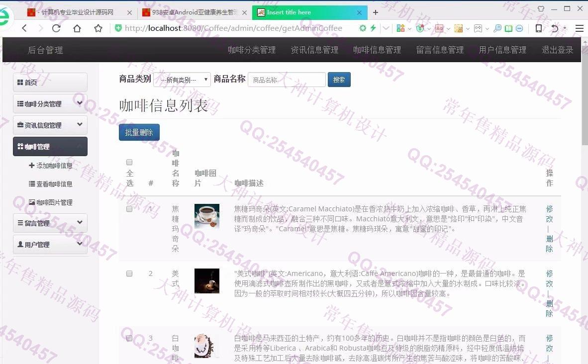
Task: Click the undo closed-tab arrow icon
Action: coord(555,28)
